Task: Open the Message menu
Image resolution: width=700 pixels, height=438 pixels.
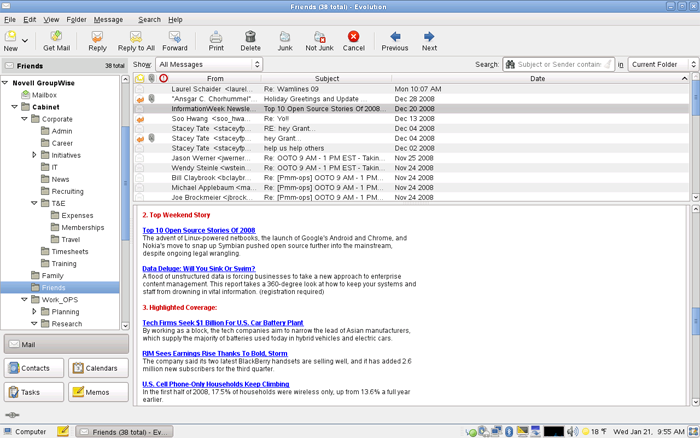Action: (108, 20)
